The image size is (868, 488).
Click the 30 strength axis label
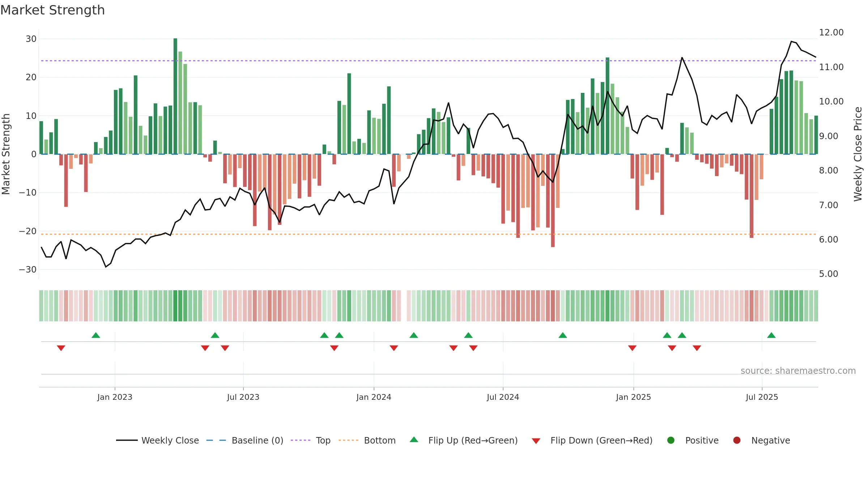coord(31,39)
